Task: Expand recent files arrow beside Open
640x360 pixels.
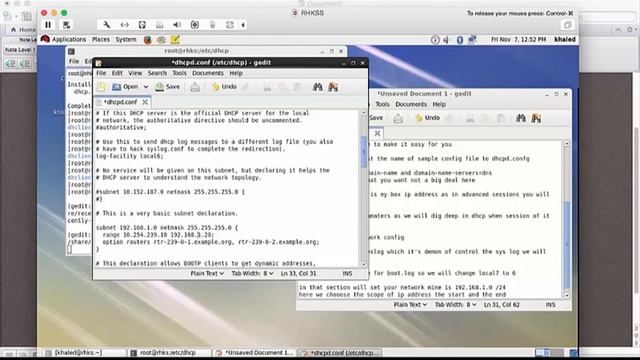Action: (146, 87)
